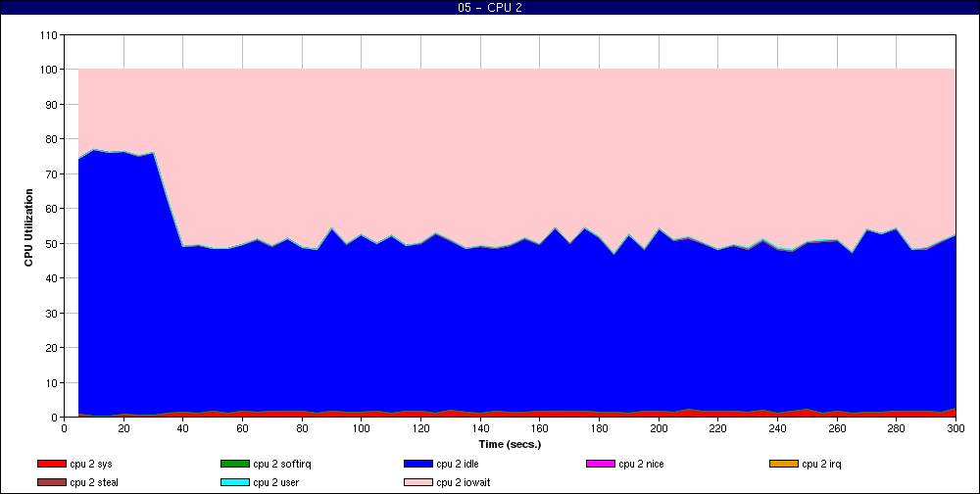This screenshot has height=494, width=980.
Task: Select the 'cpu 2 idle' legend label
Action: click(458, 464)
